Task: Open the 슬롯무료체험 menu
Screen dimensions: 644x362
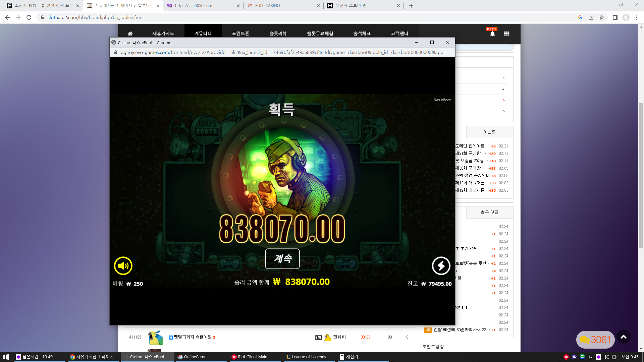Action: click(x=320, y=34)
